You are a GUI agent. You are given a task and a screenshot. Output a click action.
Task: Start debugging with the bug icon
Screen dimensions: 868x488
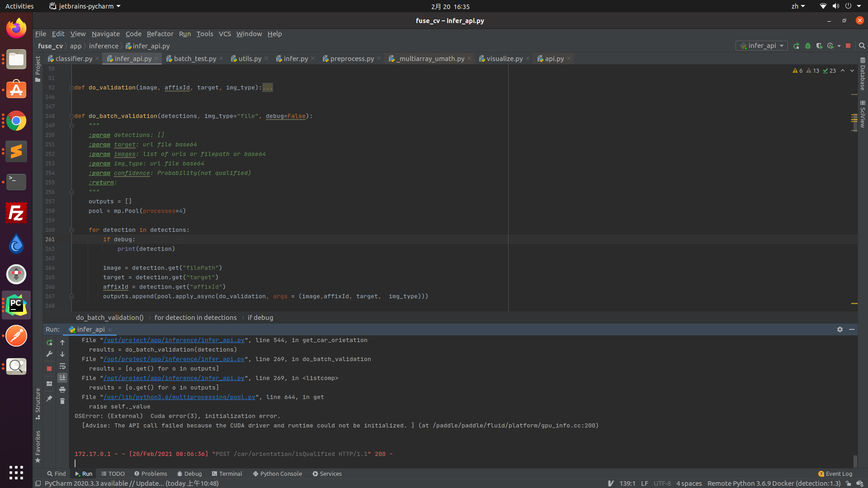(x=808, y=46)
